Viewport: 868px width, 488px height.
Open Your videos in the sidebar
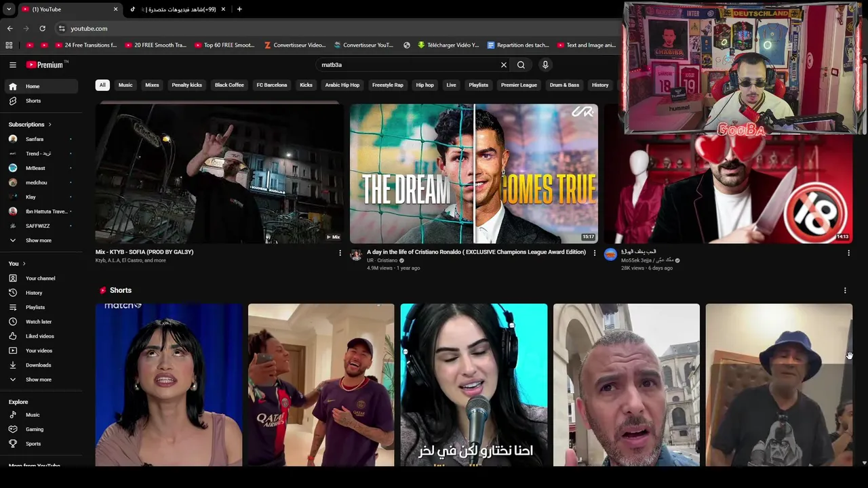(41, 350)
